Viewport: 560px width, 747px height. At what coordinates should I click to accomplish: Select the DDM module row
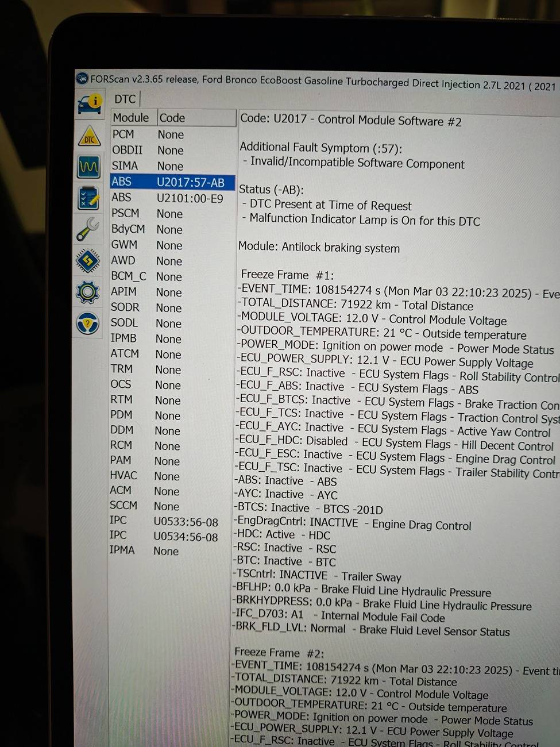pyautogui.click(x=171, y=430)
